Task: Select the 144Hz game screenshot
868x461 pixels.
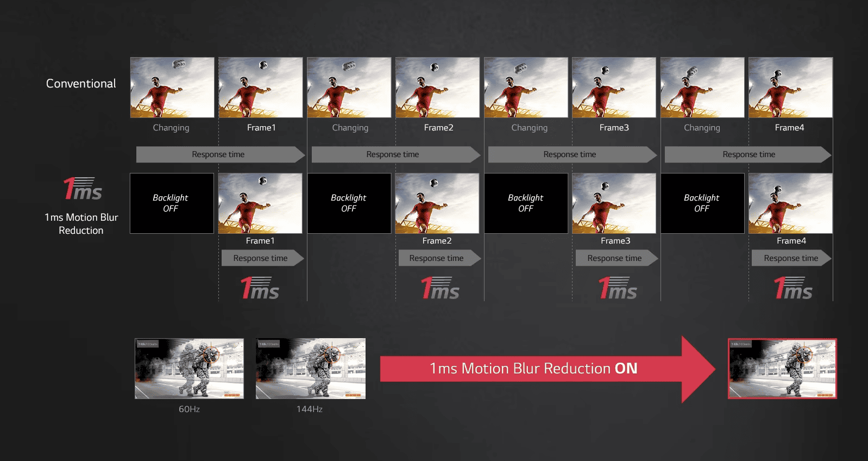Action: pos(310,369)
